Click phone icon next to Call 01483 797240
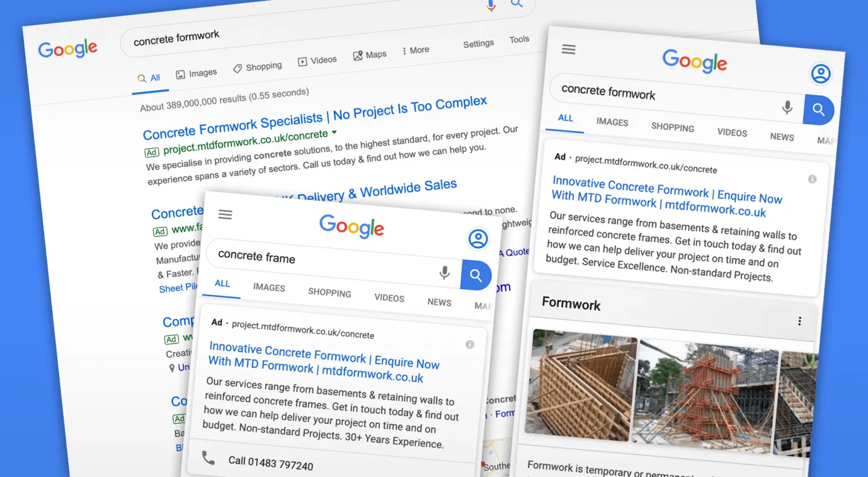Screen dimensions: 868x477 208,458
